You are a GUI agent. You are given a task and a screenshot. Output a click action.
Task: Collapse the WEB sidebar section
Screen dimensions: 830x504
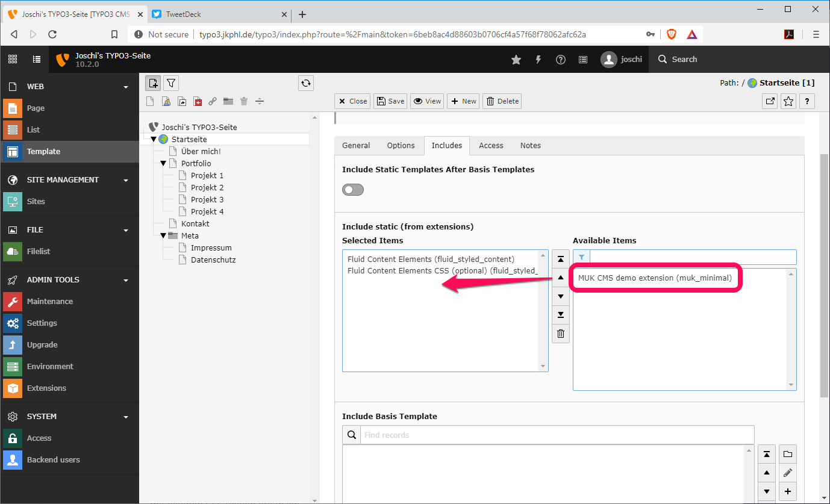coord(125,86)
